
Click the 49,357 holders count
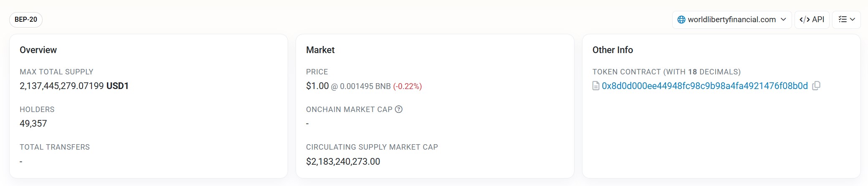33,124
